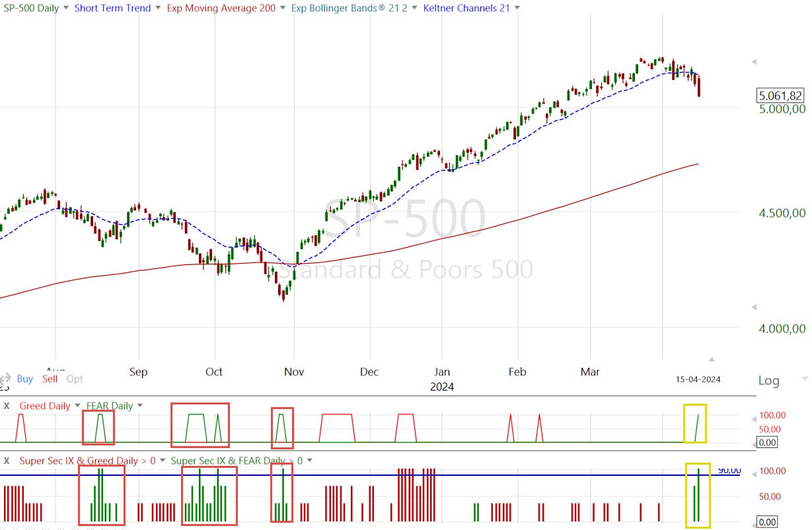This screenshot has height=530, width=812.
Task: Click the Mar month label on time axis
Action: pos(590,372)
